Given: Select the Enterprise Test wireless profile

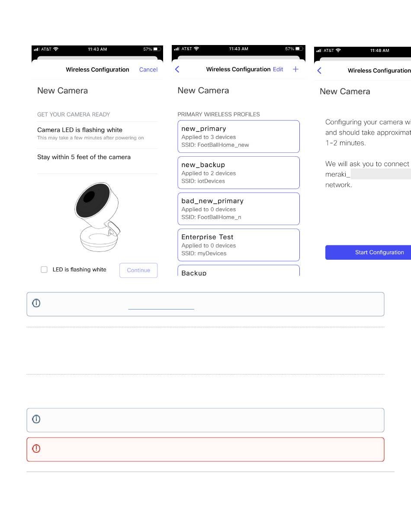Looking at the screenshot, I should point(238,245).
